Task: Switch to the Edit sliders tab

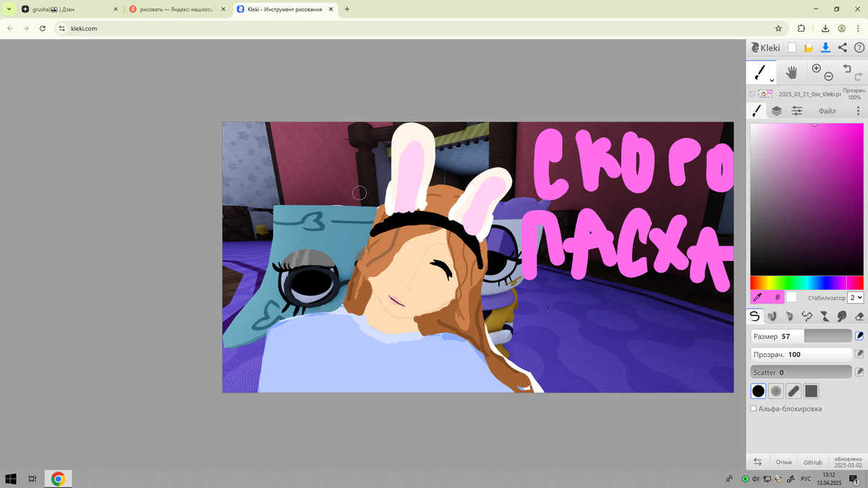Action: pos(796,111)
